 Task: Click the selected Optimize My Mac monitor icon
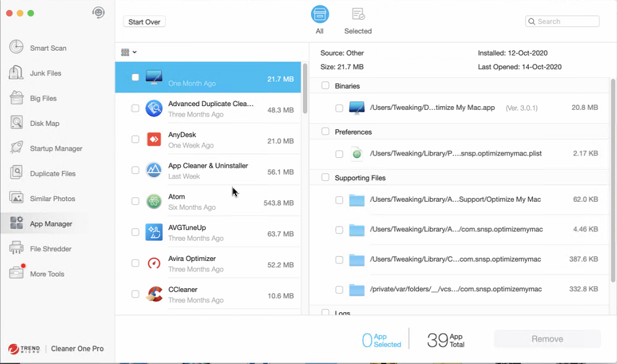click(x=154, y=77)
